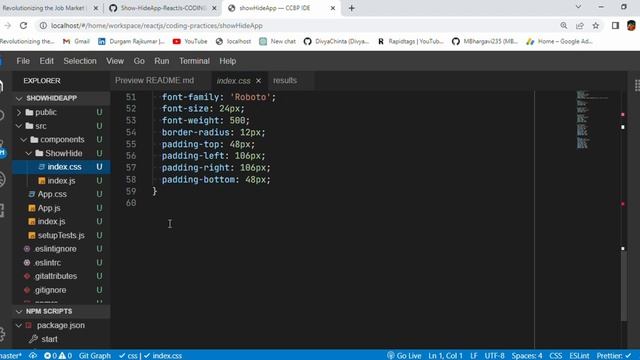Open the .gitattributes file
Viewport: 640px width, 360px height.
(61, 276)
